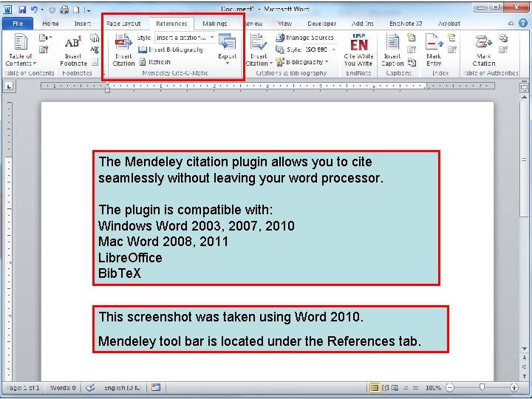Image resolution: width=532 pixels, height=399 pixels.
Task: Switch to Web Layout view
Action: point(395,387)
